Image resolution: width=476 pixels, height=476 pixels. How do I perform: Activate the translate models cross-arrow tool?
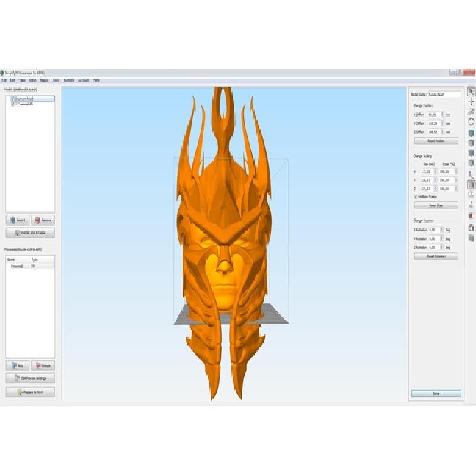pyautogui.click(x=471, y=102)
